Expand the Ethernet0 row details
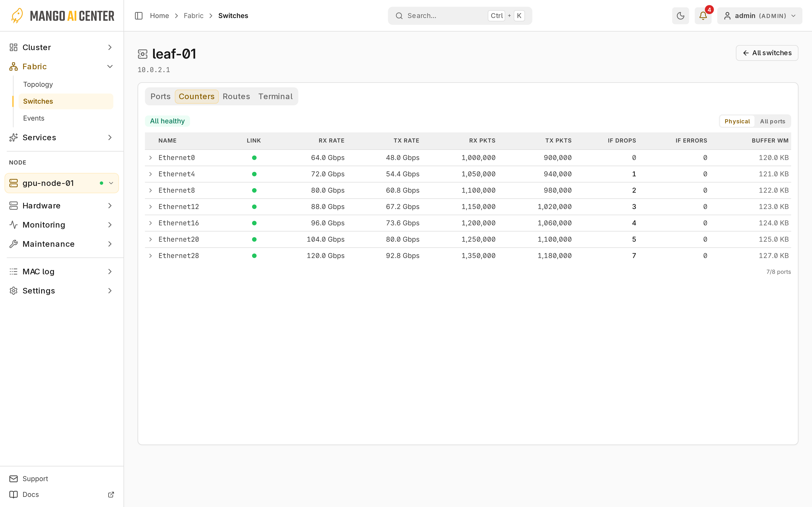The width and height of the screenshot is (812, 507). point(151,158)
